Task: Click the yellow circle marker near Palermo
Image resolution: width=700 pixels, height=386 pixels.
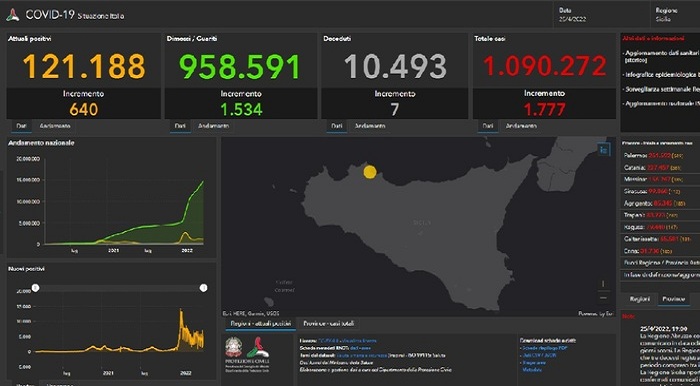Action: (370, 172)
